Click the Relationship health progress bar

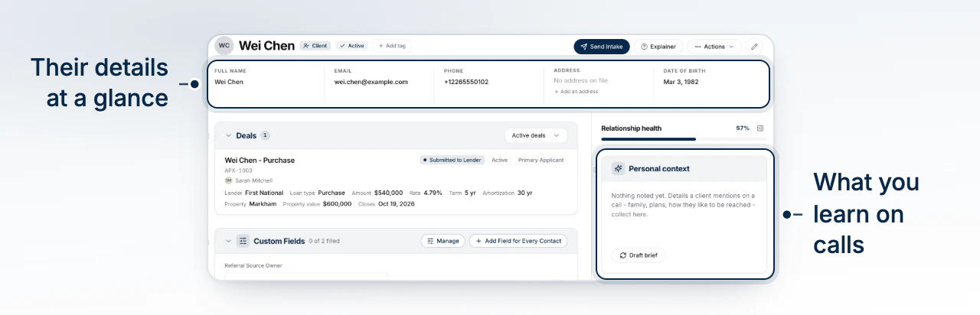click(x=682, y=139)
